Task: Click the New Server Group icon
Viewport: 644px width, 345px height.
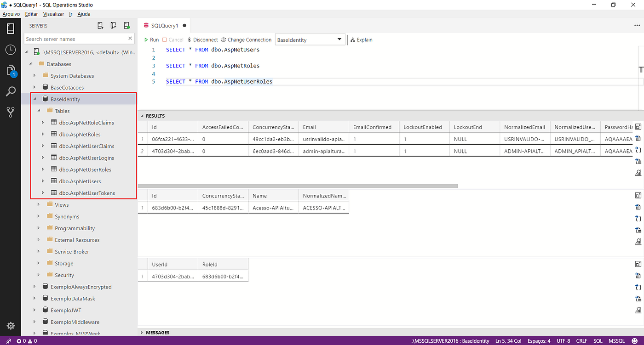Action: 113,26
